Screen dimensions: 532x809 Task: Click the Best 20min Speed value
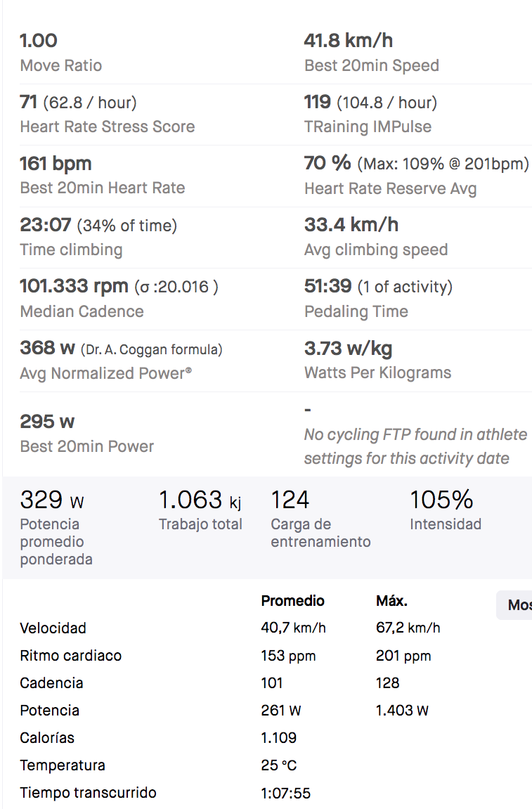(349, 40)
